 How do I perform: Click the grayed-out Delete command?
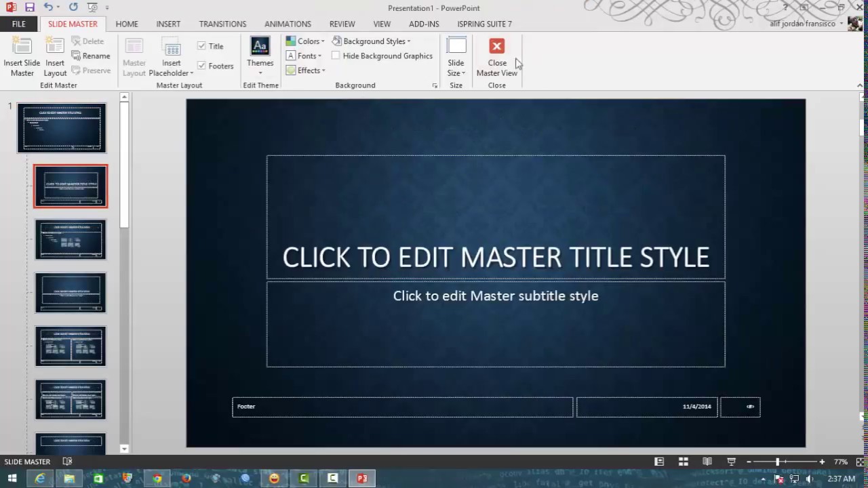click(87, 41)
